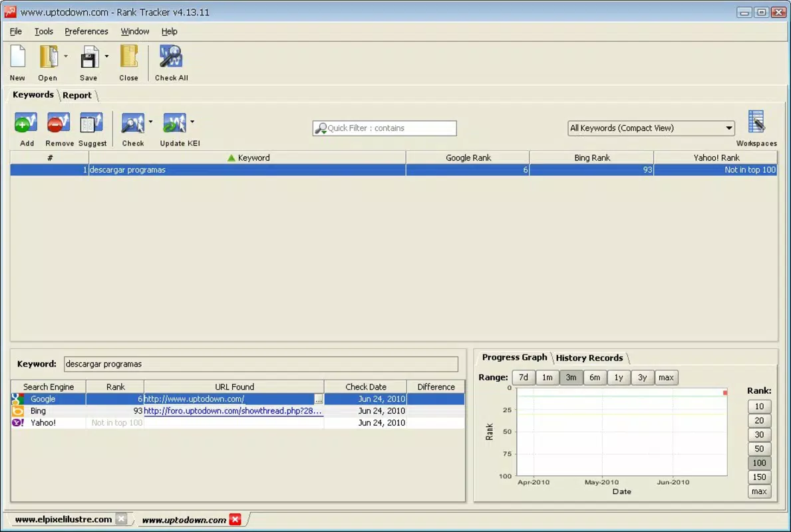Open the File menu

click(x=16, y=31)
